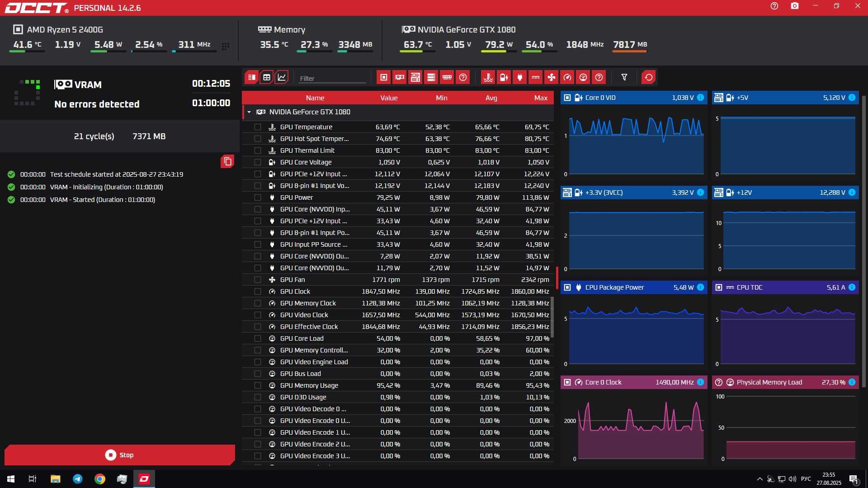Check the GPU Clock row checkbox
The width and height of the screenshot is (868, 488).
tap(258, 291)
